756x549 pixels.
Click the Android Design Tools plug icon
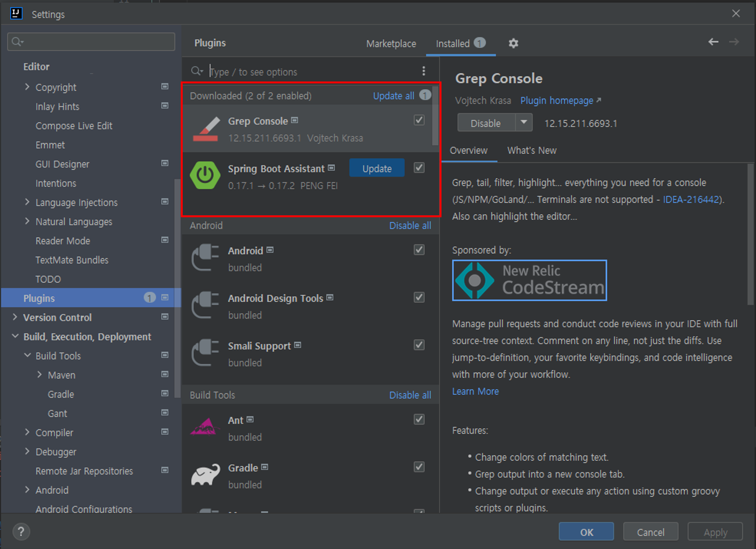(x=205, y=305)
